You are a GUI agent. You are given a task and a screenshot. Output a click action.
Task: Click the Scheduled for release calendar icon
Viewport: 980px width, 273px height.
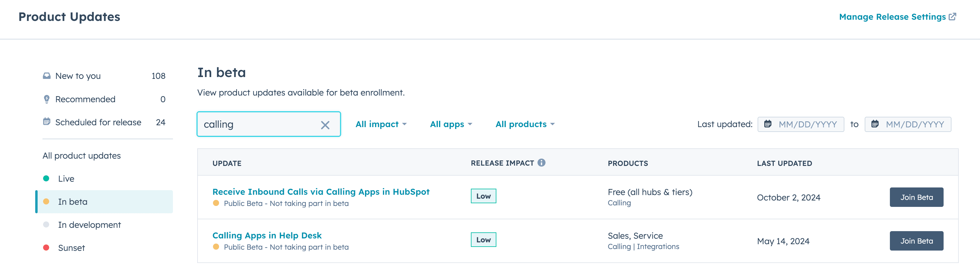point(47,122)
